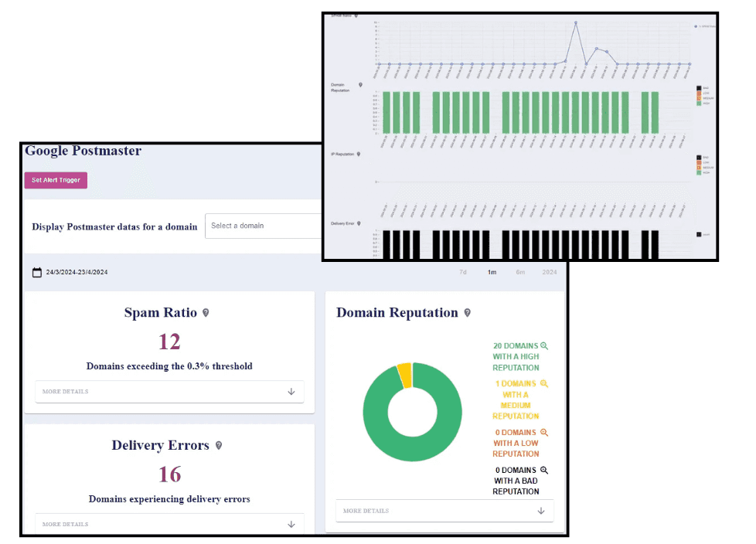Click the Delivery Errors info pin icon
The image size is (756, 544).
219,445
